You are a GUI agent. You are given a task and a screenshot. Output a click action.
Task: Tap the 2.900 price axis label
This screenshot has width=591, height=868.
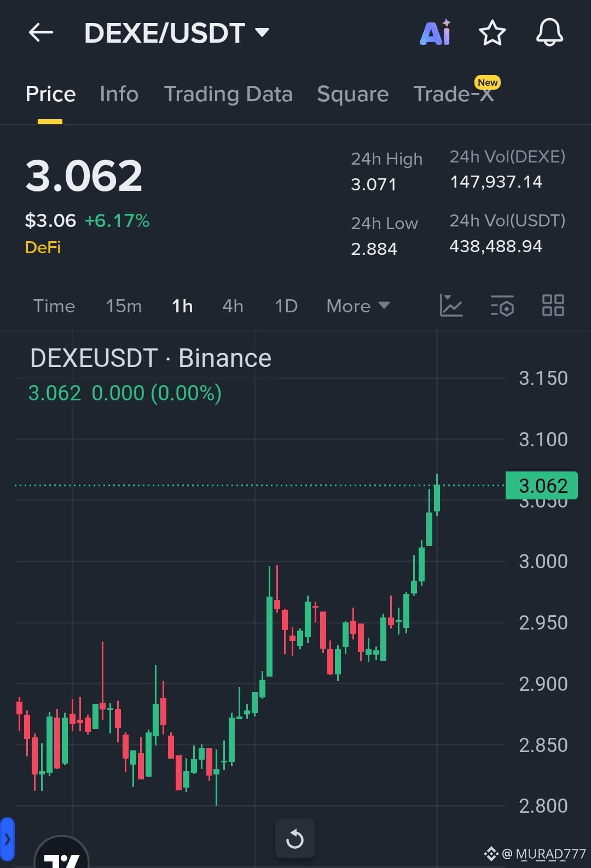click(543, 684)
